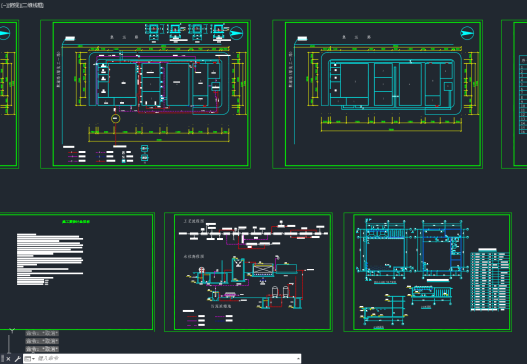
Task: Select the white notes text block
Action: 50,259
